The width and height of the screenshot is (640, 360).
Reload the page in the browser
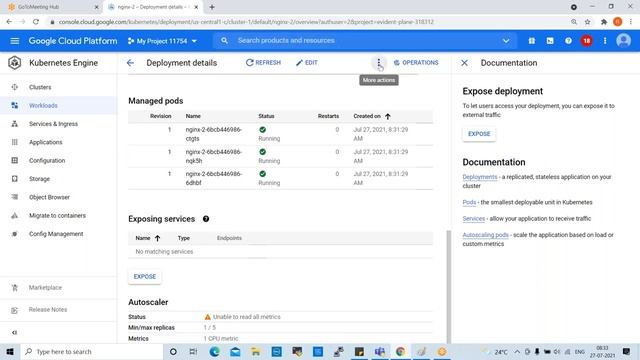point(36,22)
